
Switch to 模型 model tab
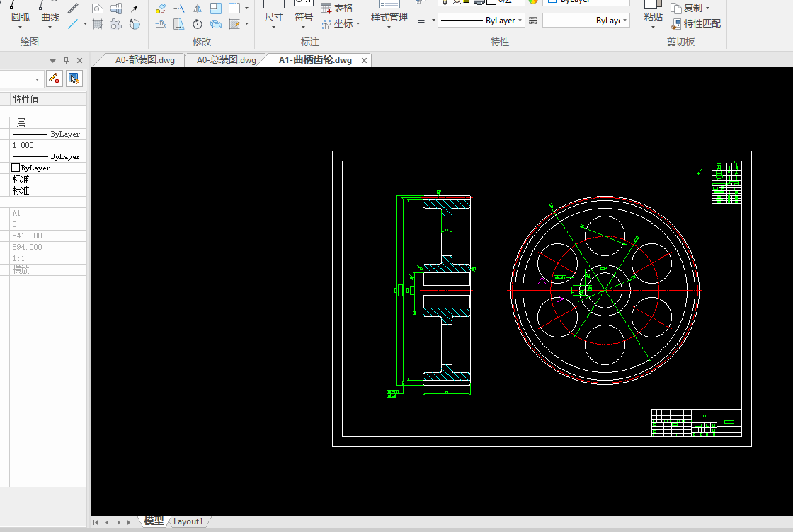154,521
